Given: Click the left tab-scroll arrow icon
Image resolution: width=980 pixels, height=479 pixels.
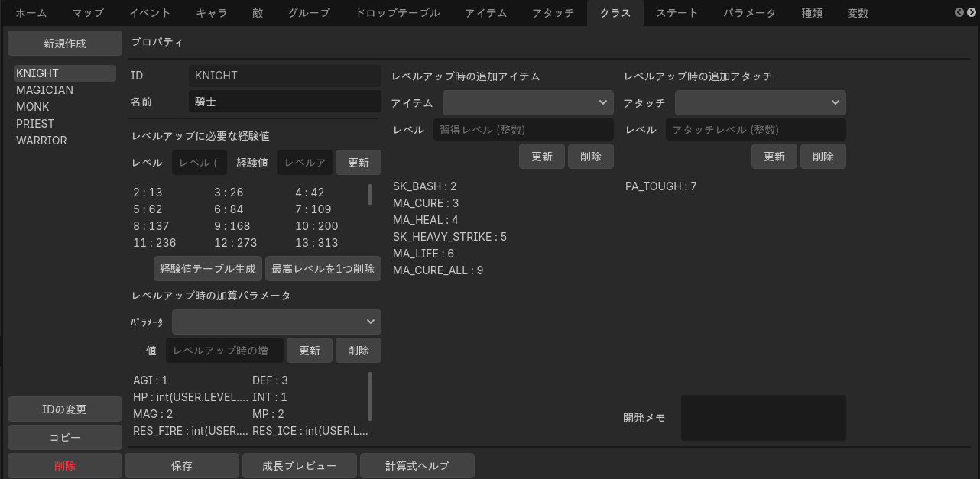Looking at the screenshot, I should 959,12.
